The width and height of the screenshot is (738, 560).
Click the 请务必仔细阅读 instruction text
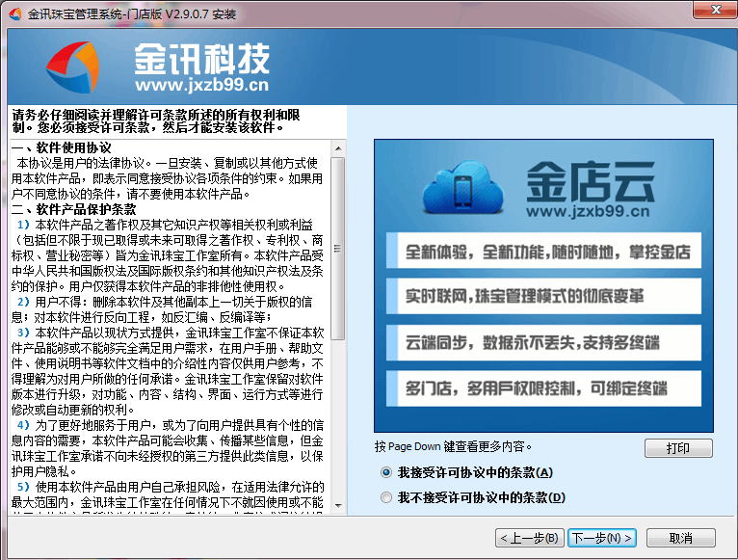(x=156, y=121)
